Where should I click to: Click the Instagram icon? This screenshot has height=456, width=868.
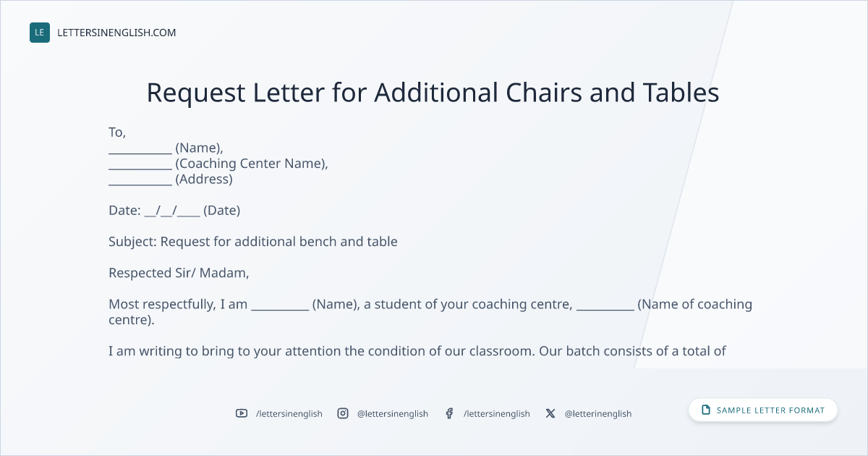pyautogui.click(x=343, y=413)
